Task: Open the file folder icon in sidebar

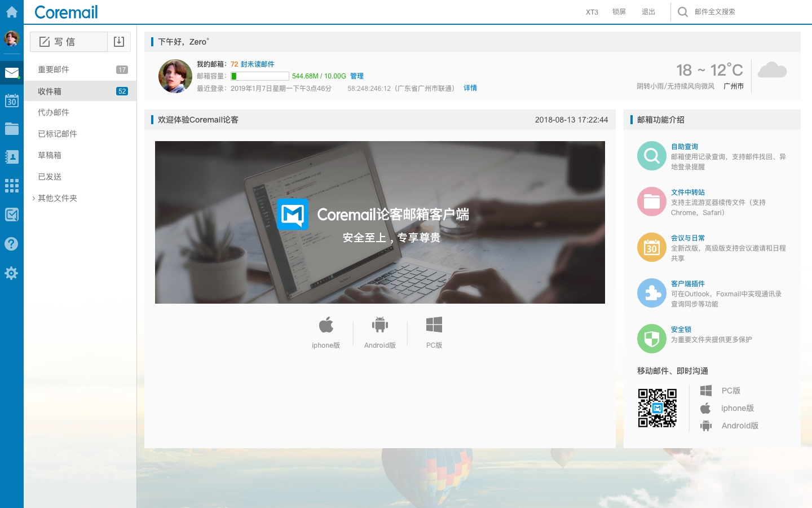Action: point(12,129)
